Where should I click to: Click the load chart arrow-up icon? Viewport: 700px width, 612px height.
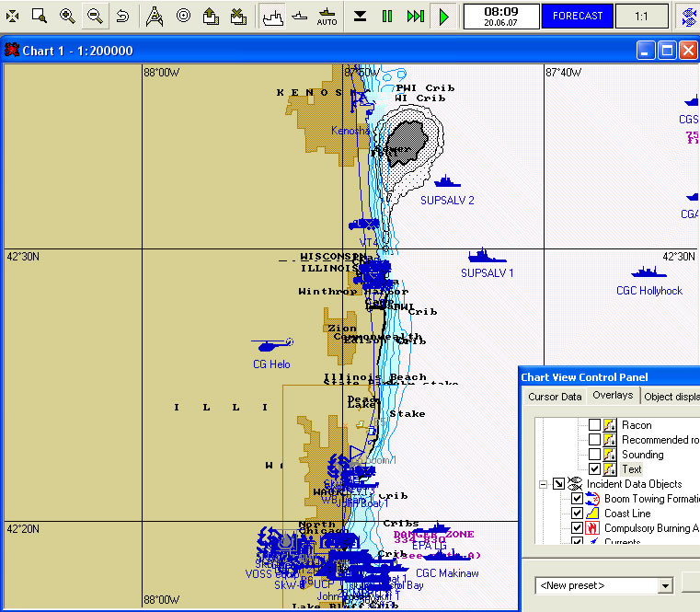point(211,17)
